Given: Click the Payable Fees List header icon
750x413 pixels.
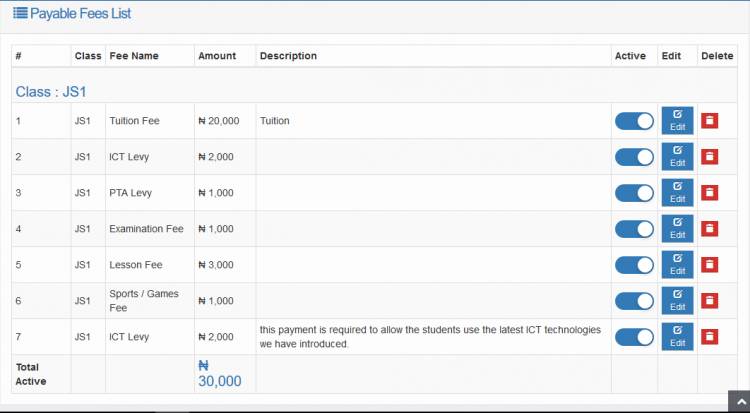Looking at the screenshot, I should [x=20, y=14].
